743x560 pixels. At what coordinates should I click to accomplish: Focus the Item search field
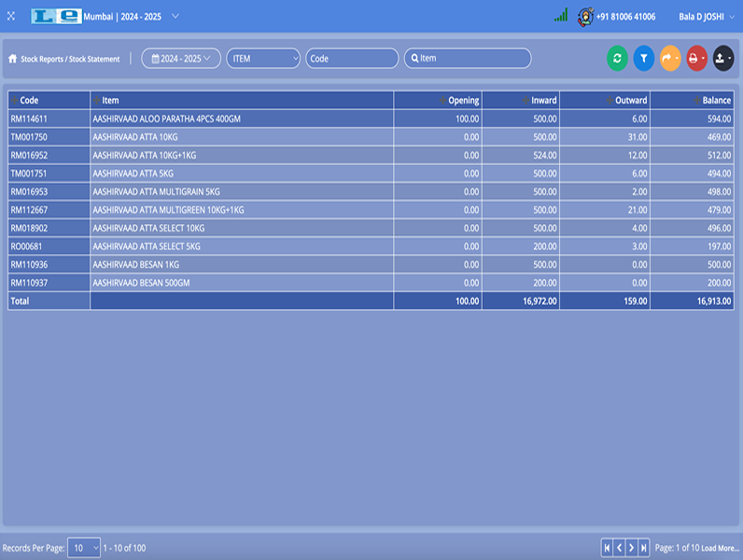click(468, 58)
